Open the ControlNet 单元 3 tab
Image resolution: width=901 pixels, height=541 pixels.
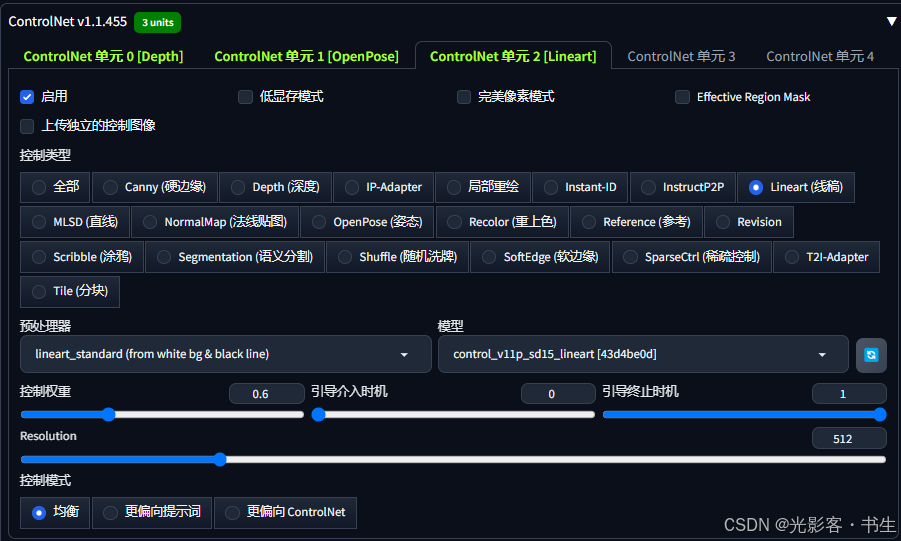point(681,56)
